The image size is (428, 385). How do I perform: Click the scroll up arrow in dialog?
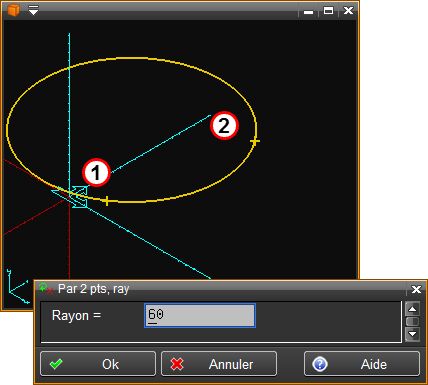(412, 309)
